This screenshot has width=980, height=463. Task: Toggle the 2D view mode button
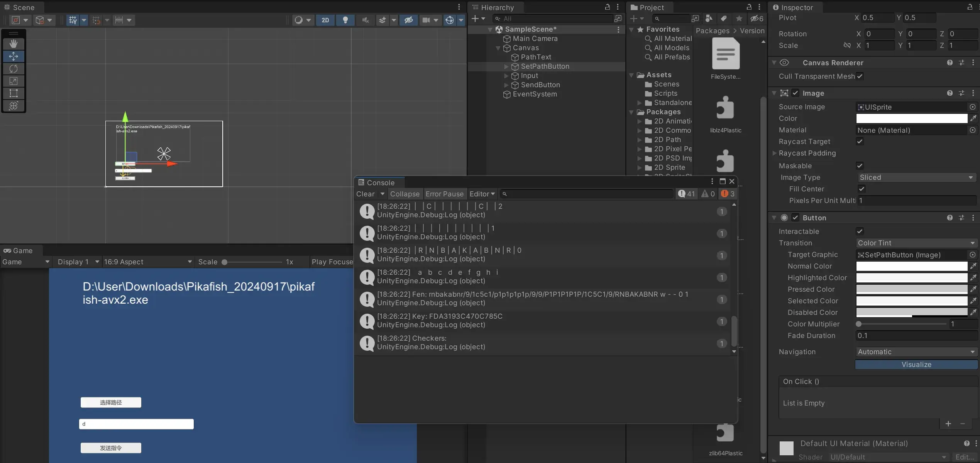tap(325, 20)
